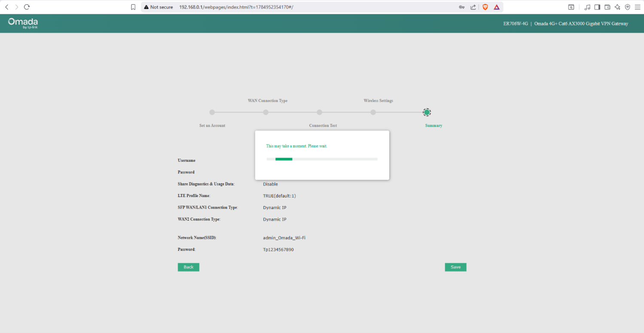
Task: Click the browser forward arrow
Action: click(x=17, y=7)
